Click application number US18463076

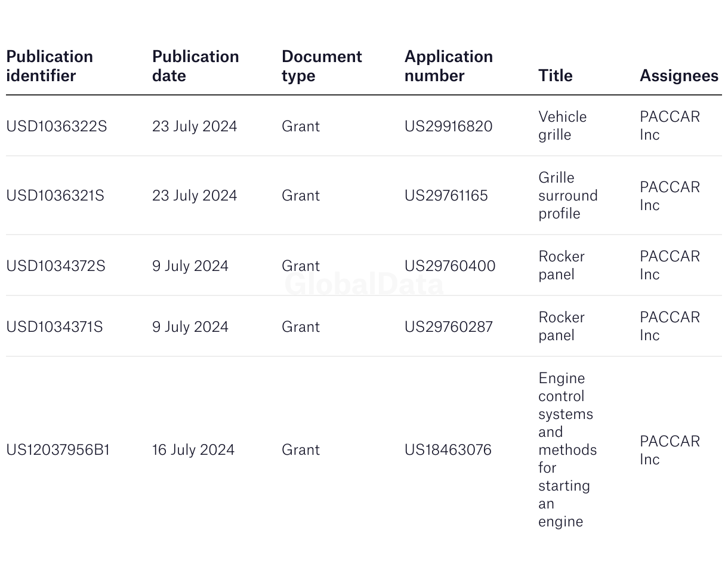(448, 450)
